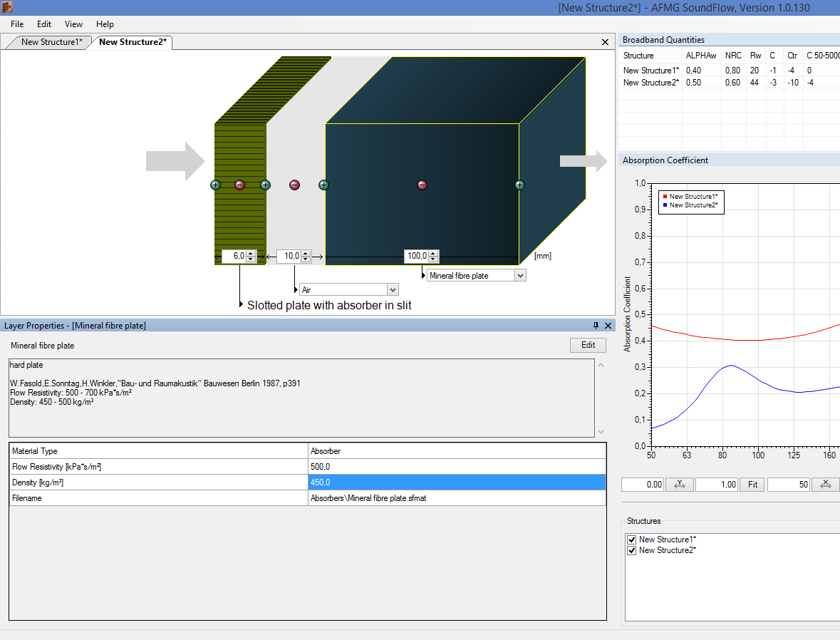Screen dimensions: 840x640
Task: Add a layer before the slotted plate
Action: click(215, 185)
